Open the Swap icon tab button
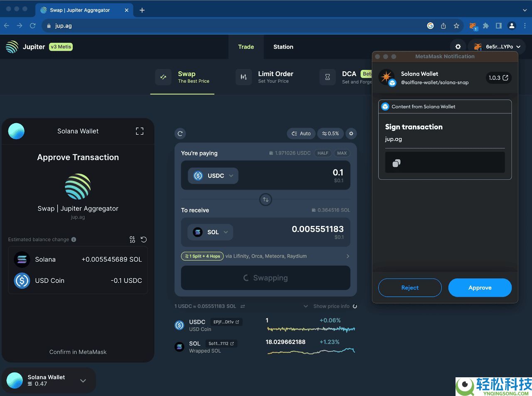The width and height of the screenshot is (532, 396). click(163, 77)
